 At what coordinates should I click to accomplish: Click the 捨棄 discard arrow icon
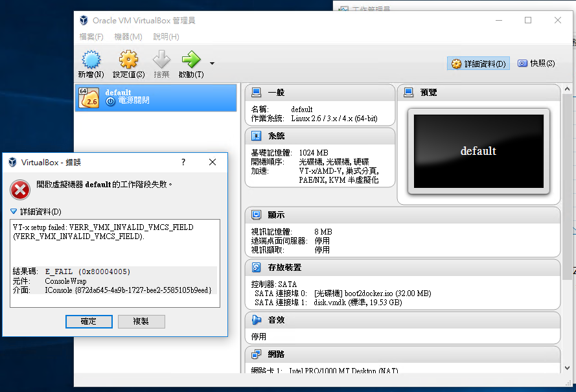click(161, 60)
